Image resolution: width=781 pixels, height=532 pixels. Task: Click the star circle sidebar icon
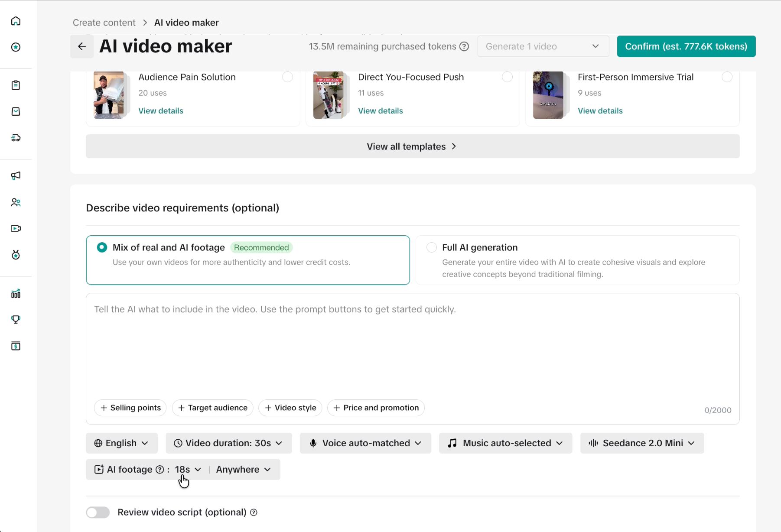(x=16, y=47)
